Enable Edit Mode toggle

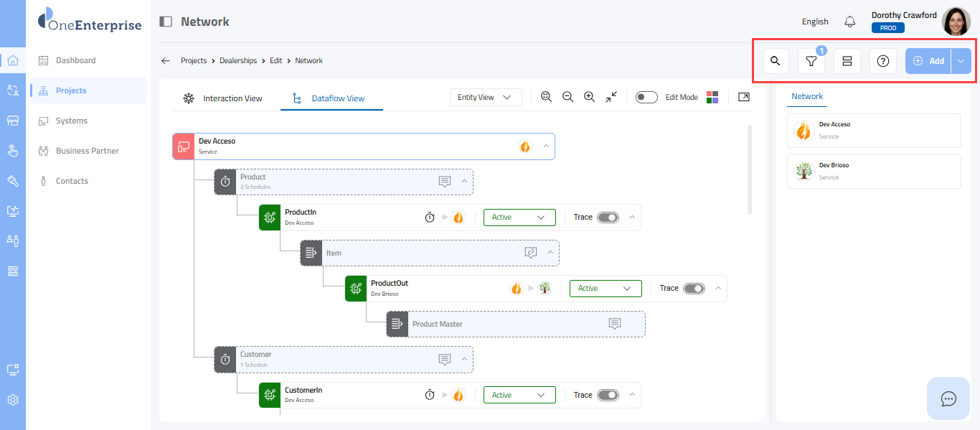coord(646,97)
